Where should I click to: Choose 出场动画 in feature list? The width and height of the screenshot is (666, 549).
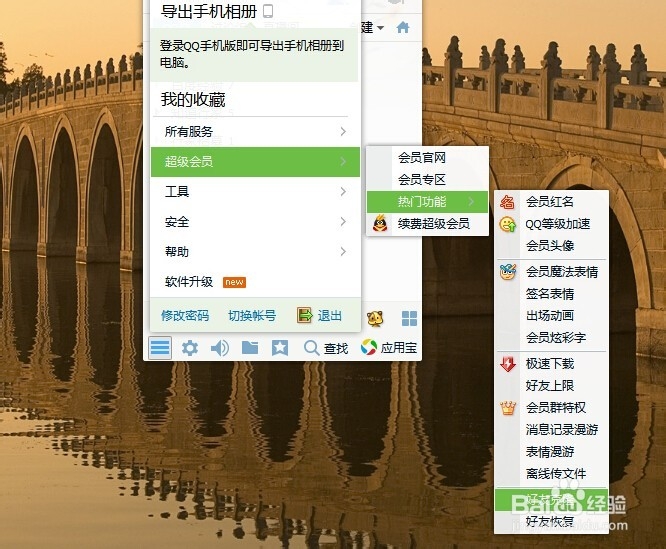(x=551, y=315)
